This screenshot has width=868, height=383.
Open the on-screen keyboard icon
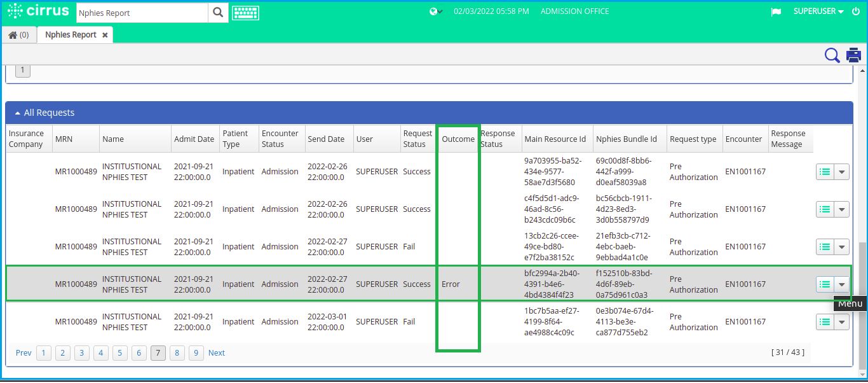[246, 12]
